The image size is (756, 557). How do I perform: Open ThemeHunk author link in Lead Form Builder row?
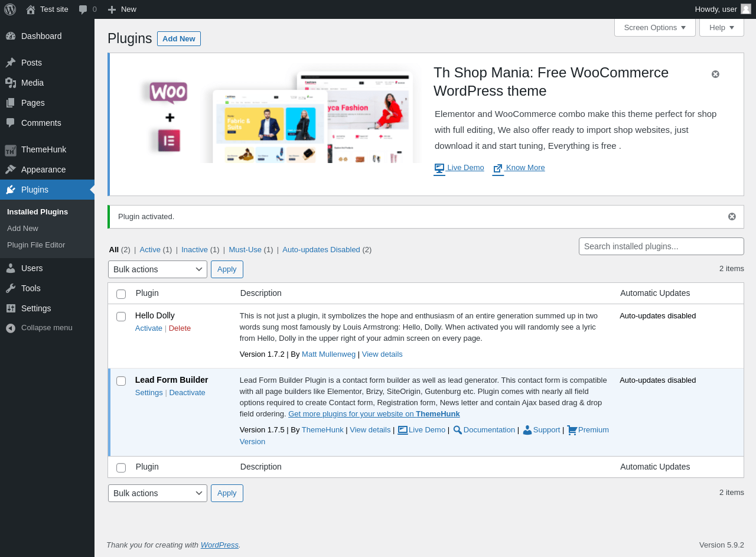322,429
